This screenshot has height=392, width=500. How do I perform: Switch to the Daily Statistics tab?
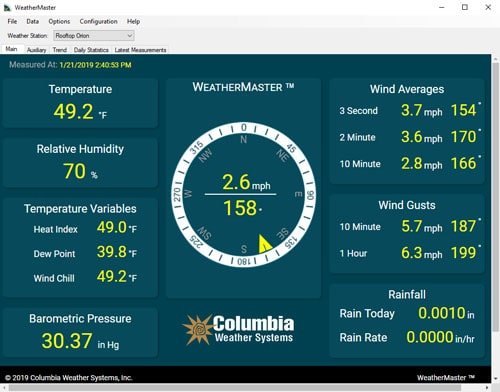tap(91, 50)
